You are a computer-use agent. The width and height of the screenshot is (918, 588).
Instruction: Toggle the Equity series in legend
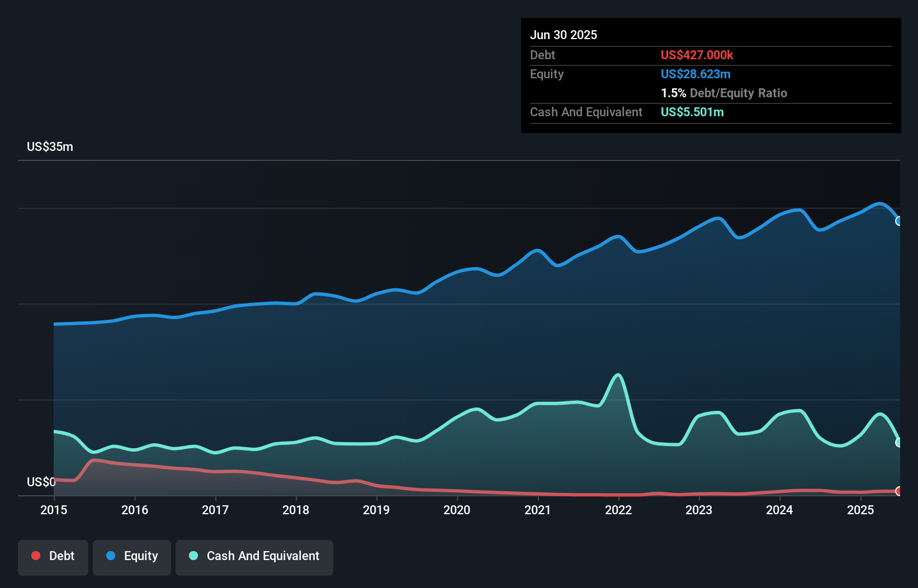pyautogui.click(x=132, y=556)
